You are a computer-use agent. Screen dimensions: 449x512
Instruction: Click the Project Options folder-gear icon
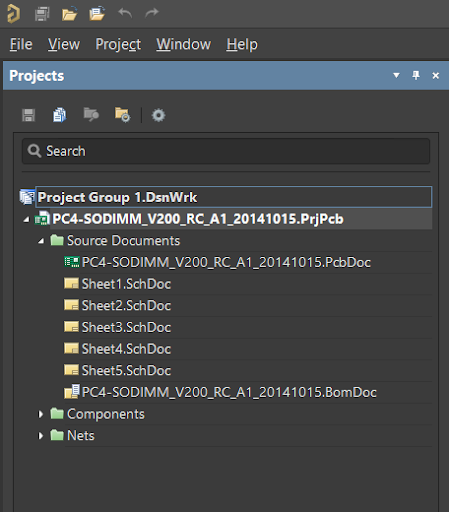(122, 115)
